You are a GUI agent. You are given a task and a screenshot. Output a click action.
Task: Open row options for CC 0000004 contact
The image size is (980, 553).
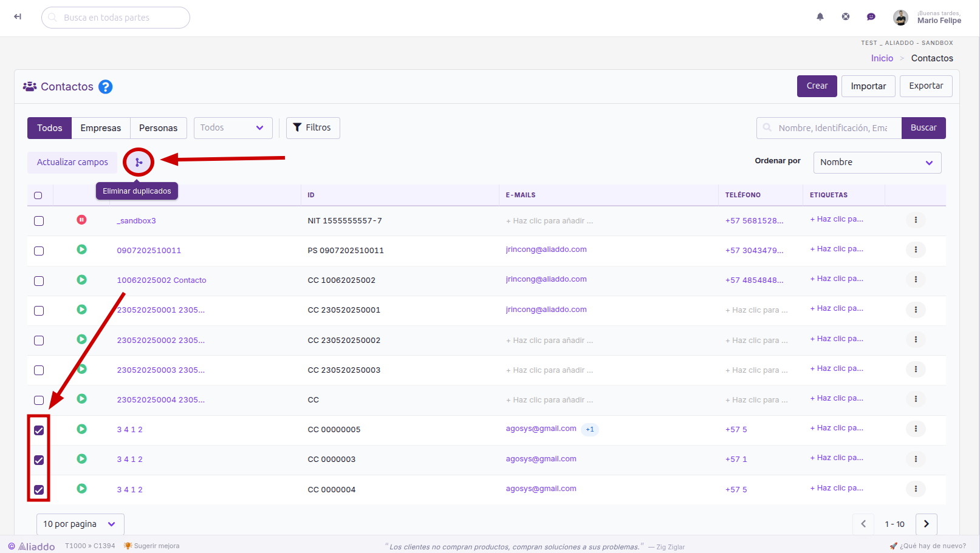coord(916,489)
